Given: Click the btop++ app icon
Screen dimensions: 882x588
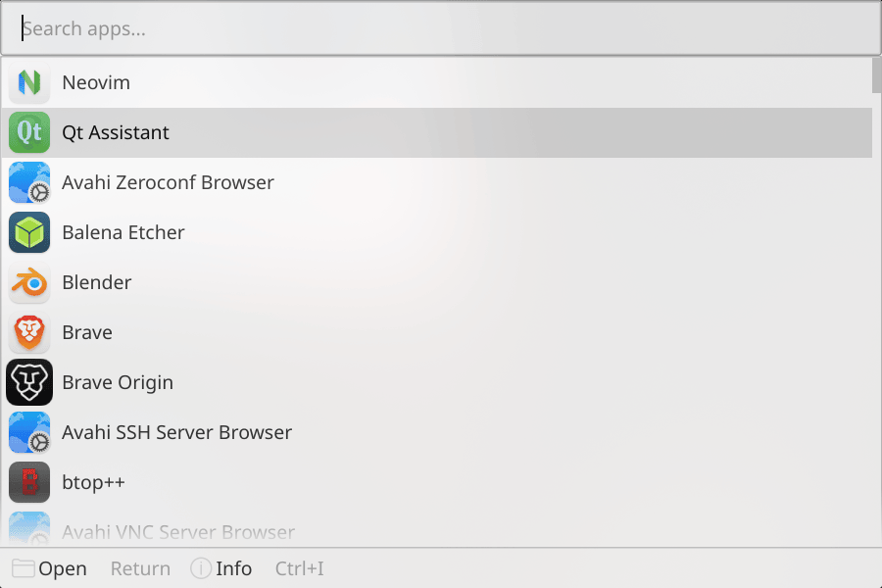Looking at the screenshot, I should click(x=29, y=482).
